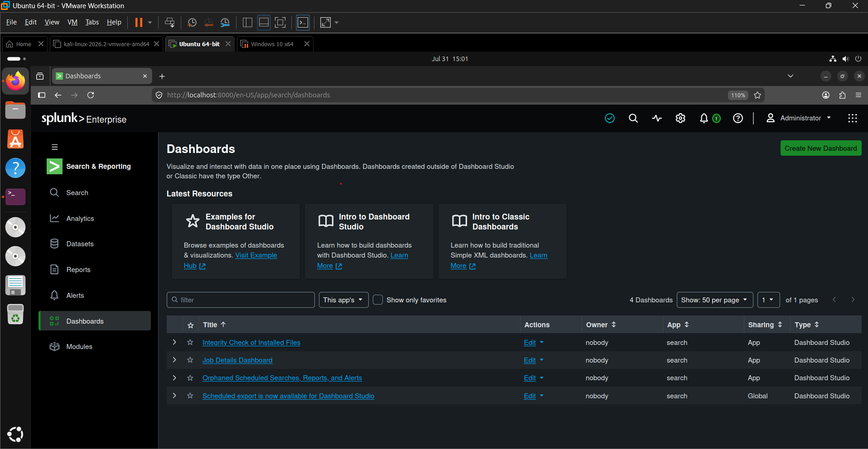Open Orphaned Scheduled Searches, Reports, and Alerts link
The width and height of the screenshot is (868, 449).
[282, 378]
